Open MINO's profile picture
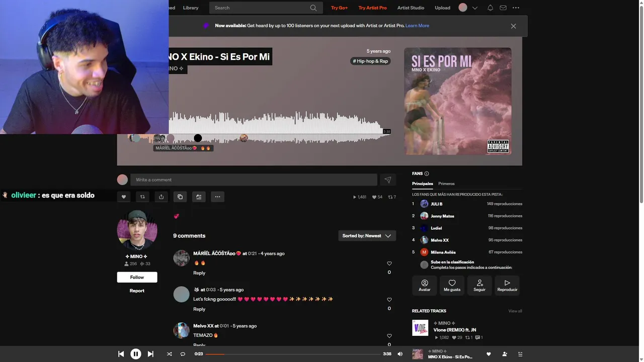Viewport: 644px width, 362px height. pos(137,230)
